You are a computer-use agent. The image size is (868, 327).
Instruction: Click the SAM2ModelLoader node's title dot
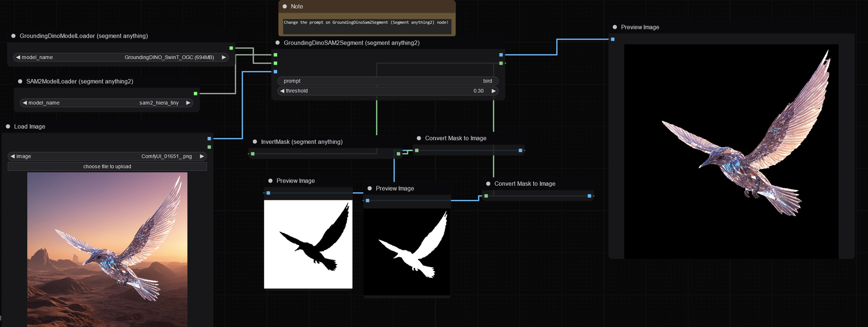[x=20, y=81]
